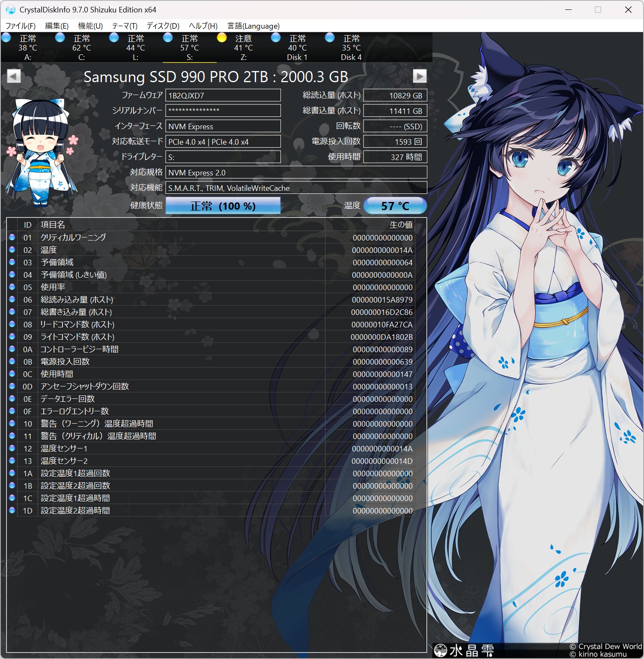Open the 機能(U) menu
Image resolution: width=644 pixels, height=659 pixels.
pyautogui.click(x=90, y=26)
